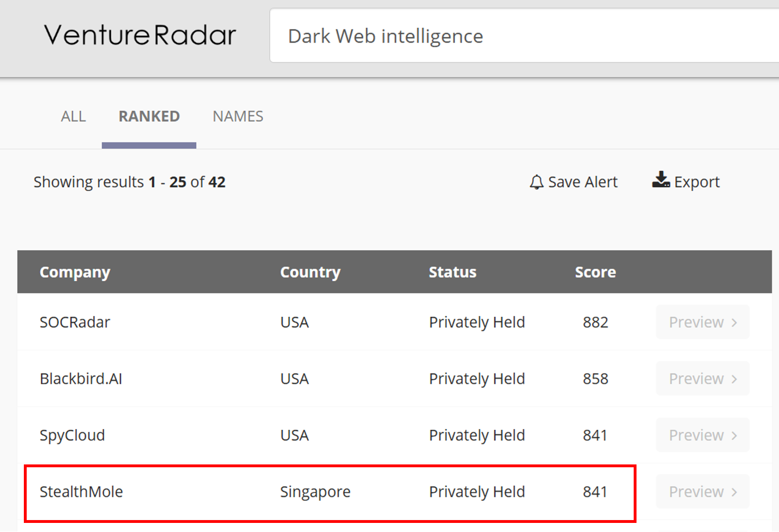Click the Showing results 1 - 25 of 42 text
The width and height of the screenshot is (779, 532).
tap(129, 182)
